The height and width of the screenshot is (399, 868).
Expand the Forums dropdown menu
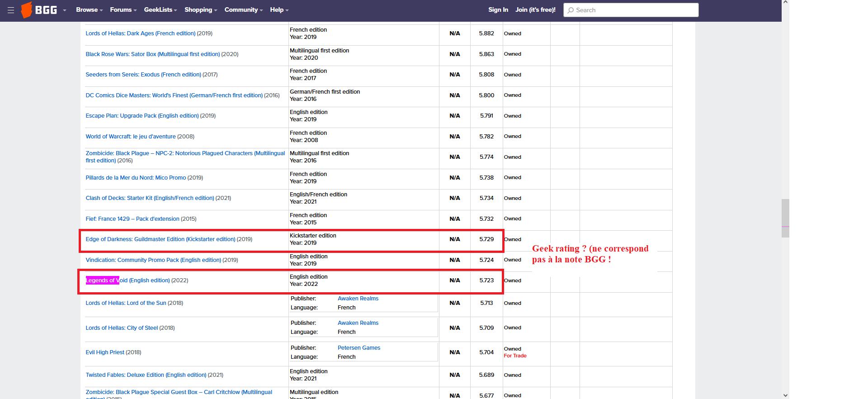pyautogui.click(x=123, y=10)
